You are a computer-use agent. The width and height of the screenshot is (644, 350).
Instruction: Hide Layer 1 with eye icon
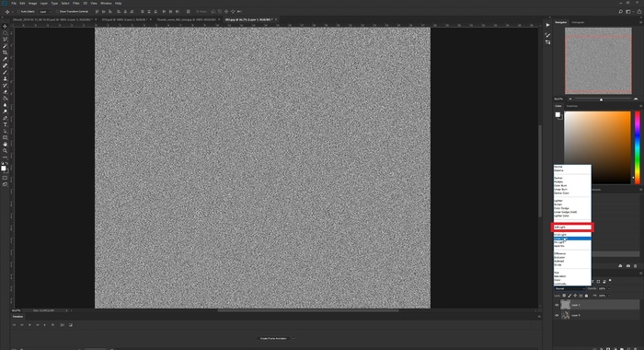(x=557, y=305)
